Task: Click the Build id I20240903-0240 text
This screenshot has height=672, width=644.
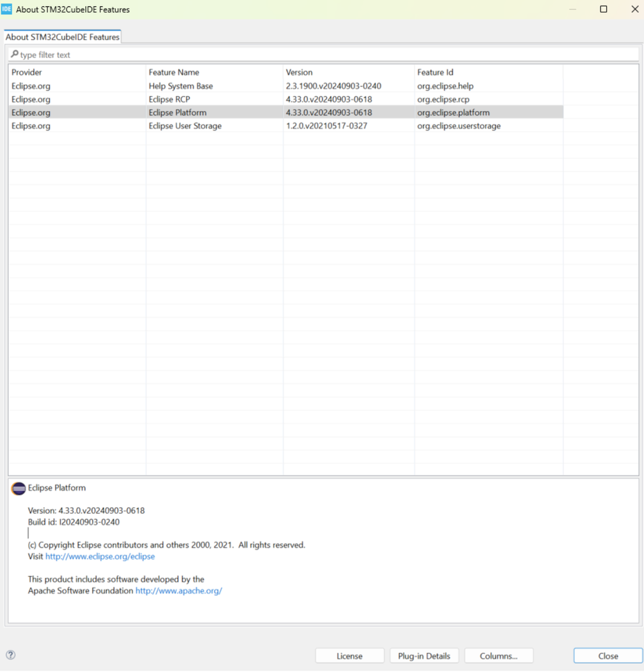Action: point(74,522)
